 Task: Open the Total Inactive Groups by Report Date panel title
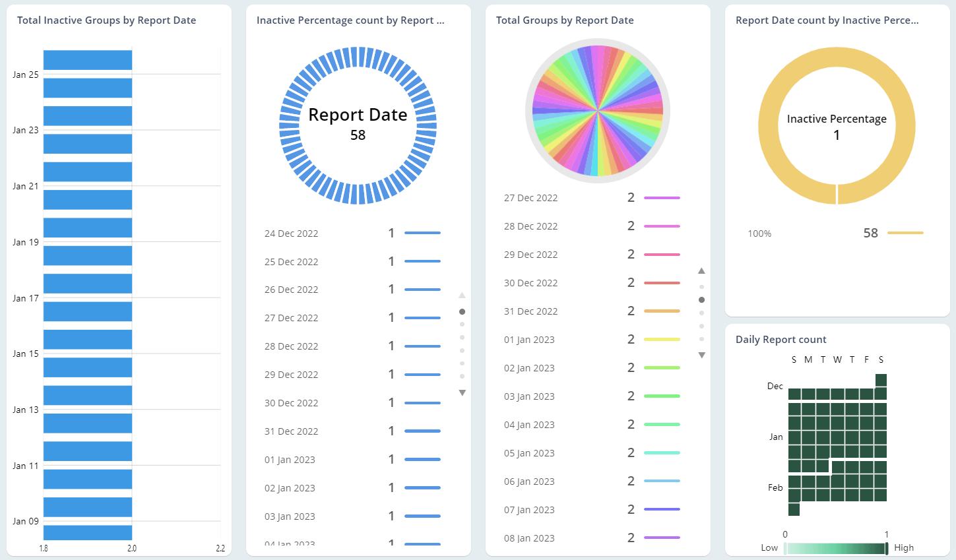point(106,20)
